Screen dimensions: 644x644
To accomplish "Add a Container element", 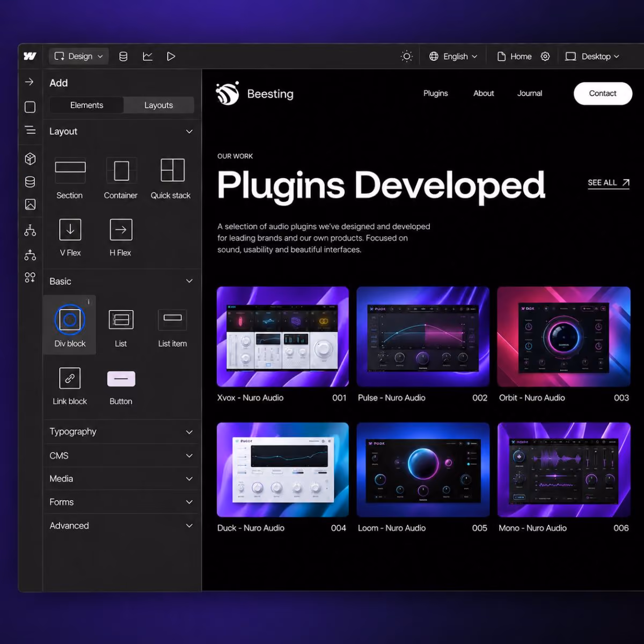I will tap(121, 179).
